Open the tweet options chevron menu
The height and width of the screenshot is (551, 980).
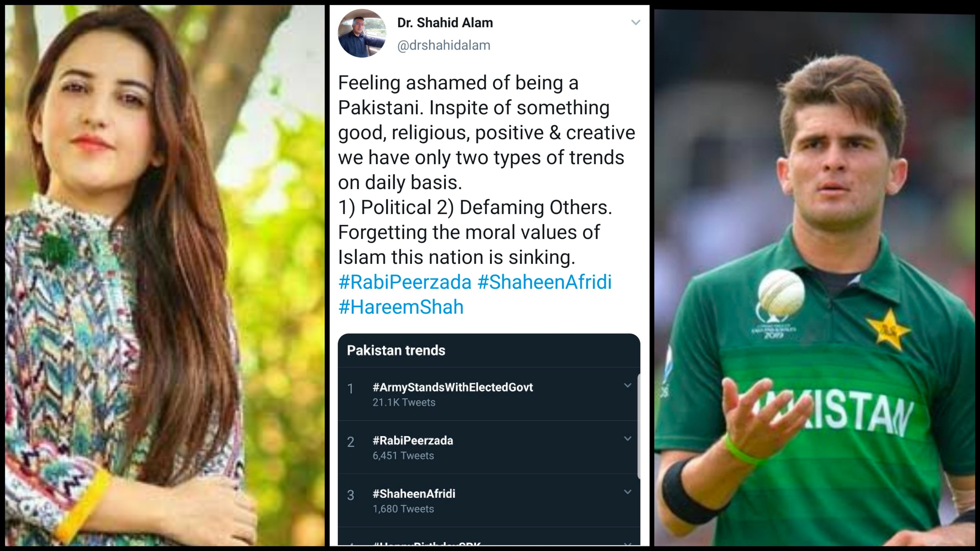pyautogui.click(x=635, y=23)
